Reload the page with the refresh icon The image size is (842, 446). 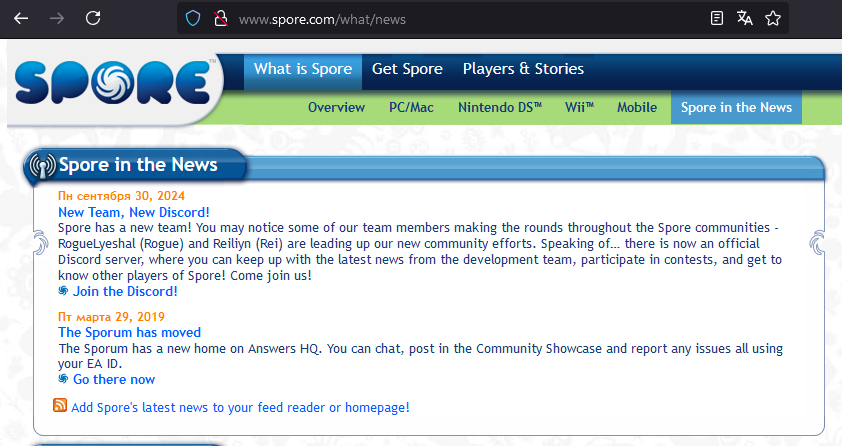[x=93, y=18]
